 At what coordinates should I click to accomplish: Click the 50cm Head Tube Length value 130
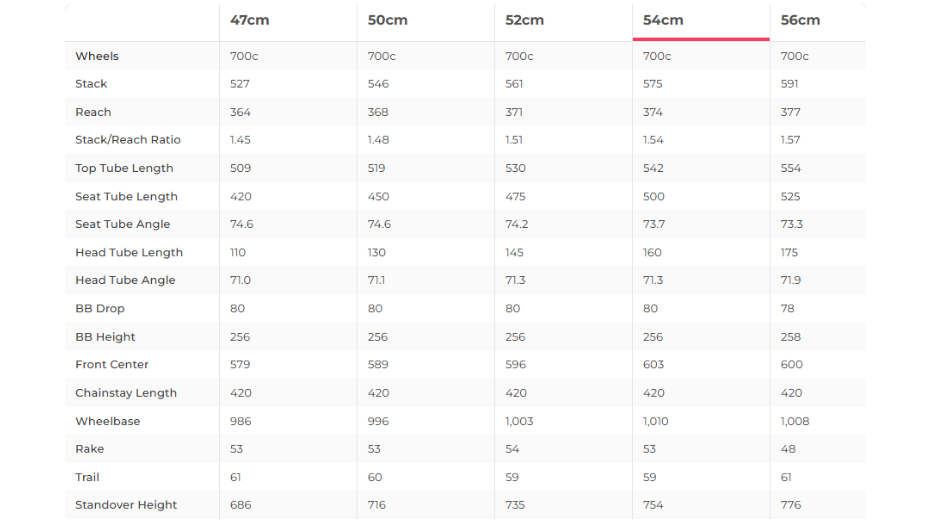click(377, 253)
